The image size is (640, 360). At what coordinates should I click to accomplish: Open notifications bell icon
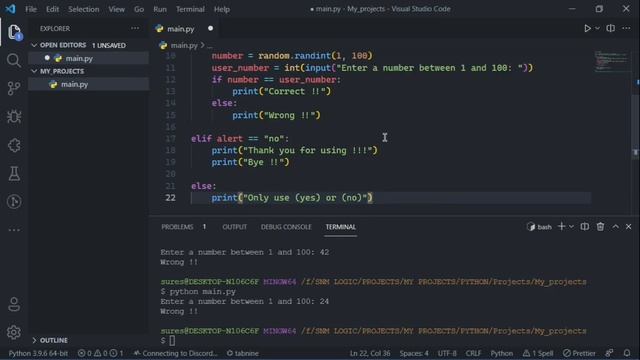click(x=627, y=353)
